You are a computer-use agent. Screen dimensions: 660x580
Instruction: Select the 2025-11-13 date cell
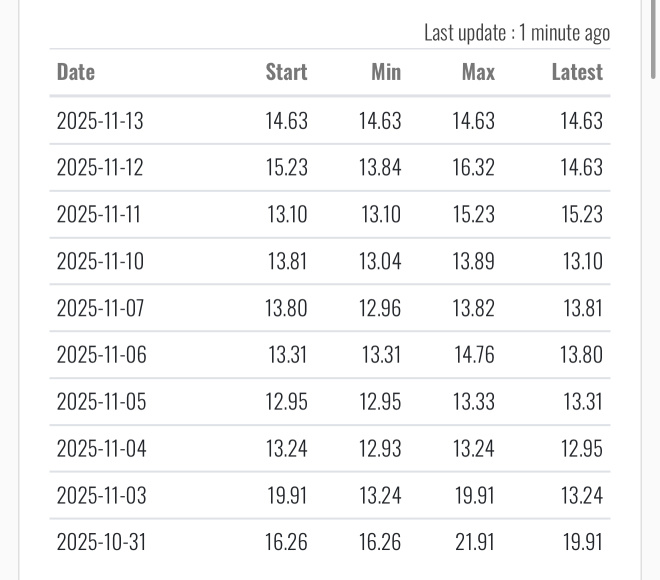pyautogui.click(x=100, y=121)
